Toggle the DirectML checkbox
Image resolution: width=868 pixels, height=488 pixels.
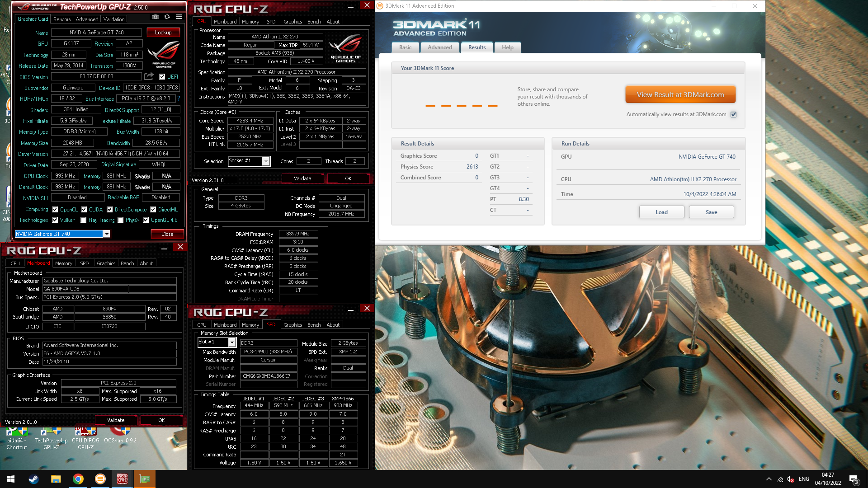[153, 210]
